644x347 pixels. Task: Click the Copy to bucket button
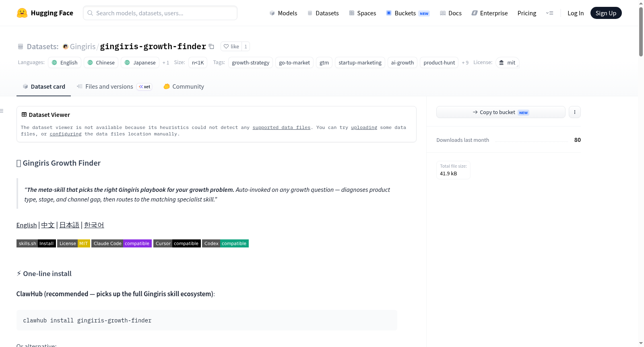coord(501,112)
